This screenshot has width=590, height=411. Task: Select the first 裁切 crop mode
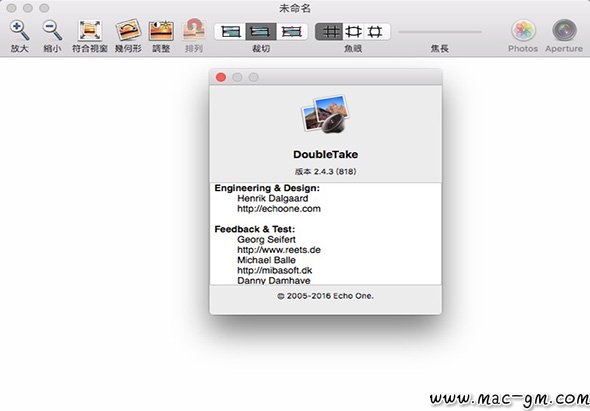230,32
